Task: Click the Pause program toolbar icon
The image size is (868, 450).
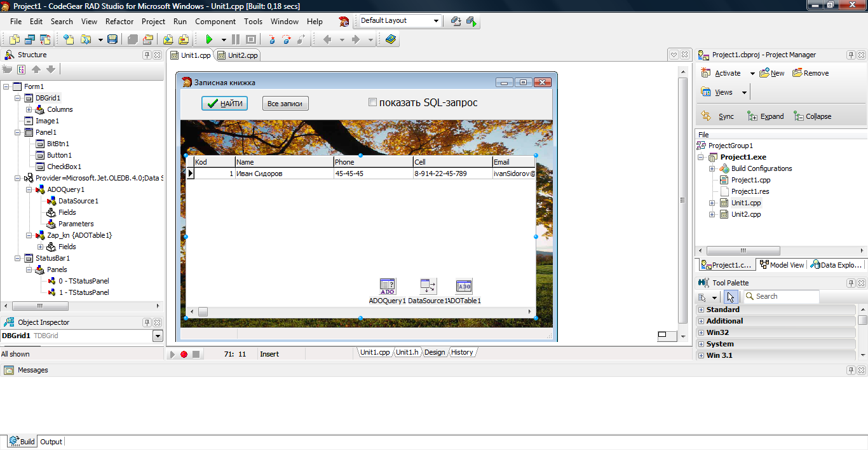Action: click(236, 39)
